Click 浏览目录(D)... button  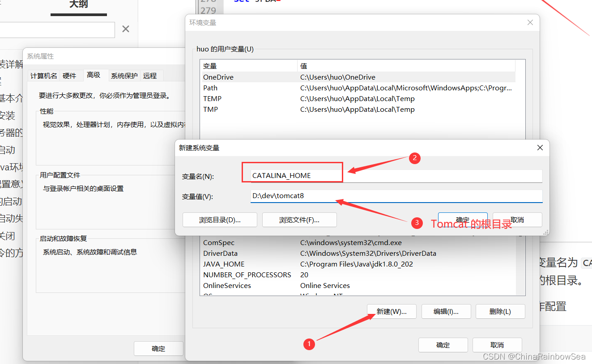pyautogui.click(x=220, y=220)
